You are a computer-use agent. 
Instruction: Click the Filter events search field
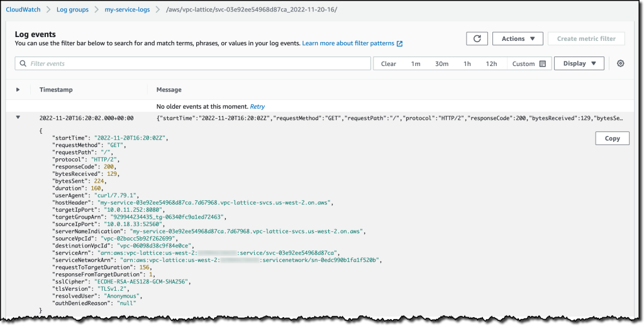(195, 63)
